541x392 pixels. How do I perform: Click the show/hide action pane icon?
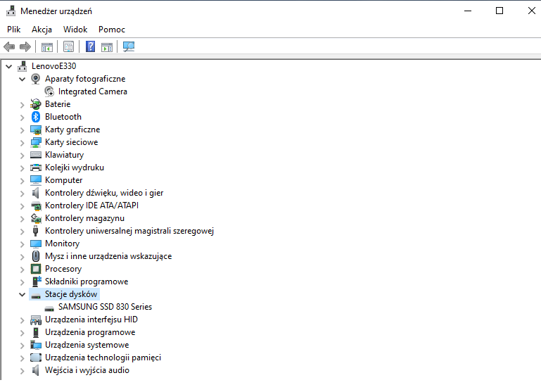coord(106,47)
